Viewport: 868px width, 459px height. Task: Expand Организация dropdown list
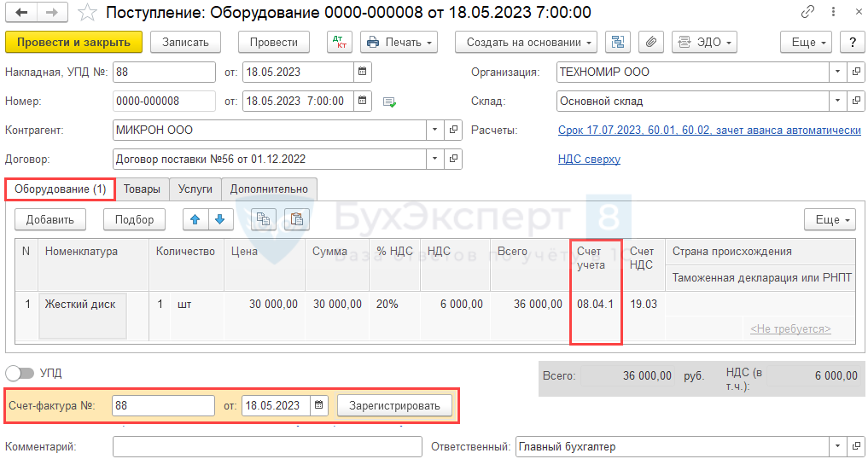[837, 73]
